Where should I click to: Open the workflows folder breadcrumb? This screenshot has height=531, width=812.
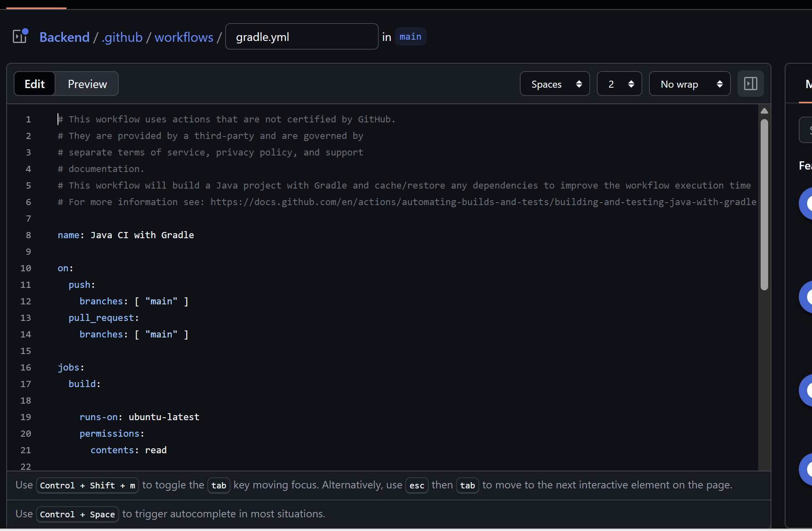pos(184,37)
